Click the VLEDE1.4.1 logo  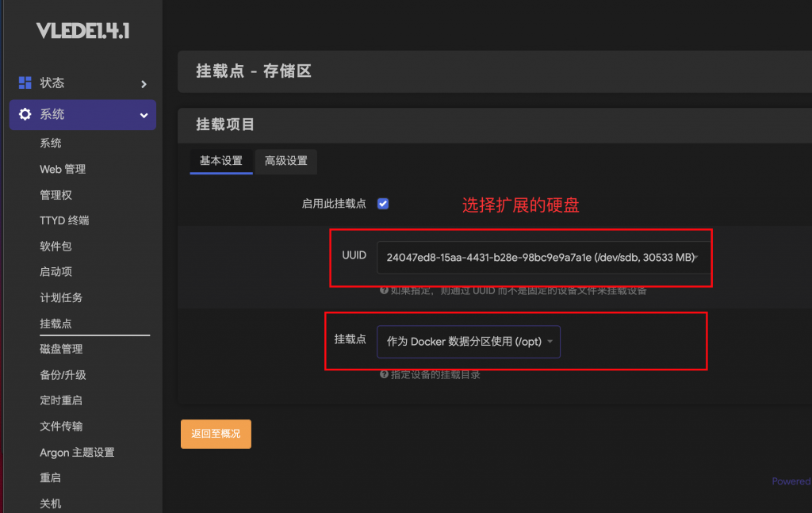pos(82,31)
